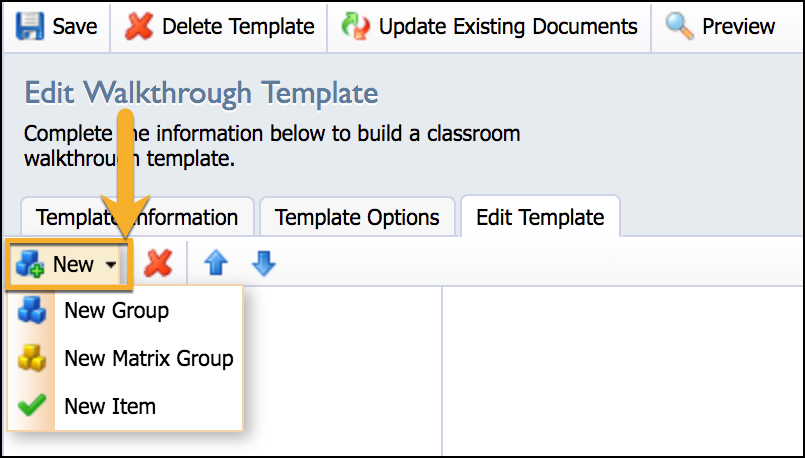Click the Delete Template button text
The image size is (805, 458).
[238, 26]
